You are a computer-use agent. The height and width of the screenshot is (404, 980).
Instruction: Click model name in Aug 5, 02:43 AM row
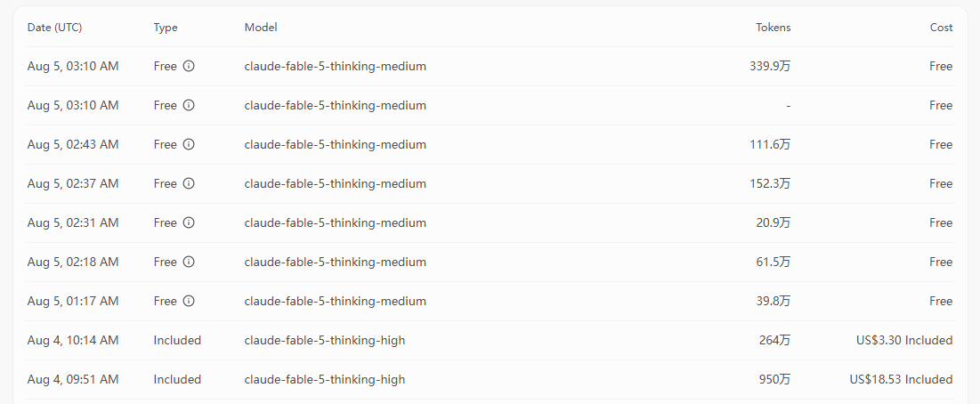(x=335, y=144)
